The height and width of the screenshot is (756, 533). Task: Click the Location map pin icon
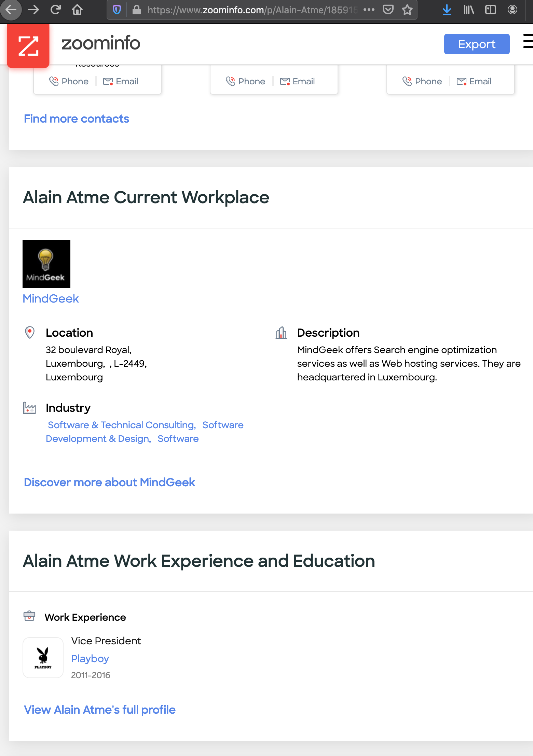click(30, 333)
